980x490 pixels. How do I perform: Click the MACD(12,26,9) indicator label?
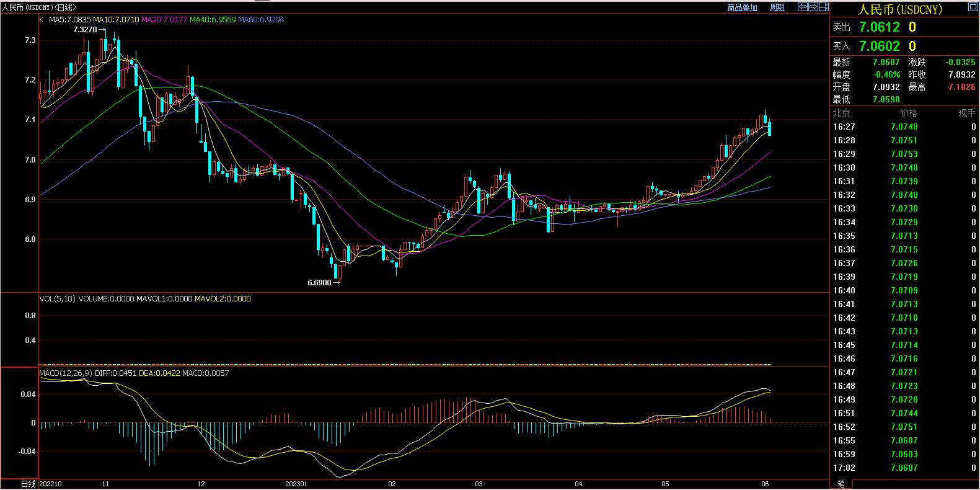65,373
